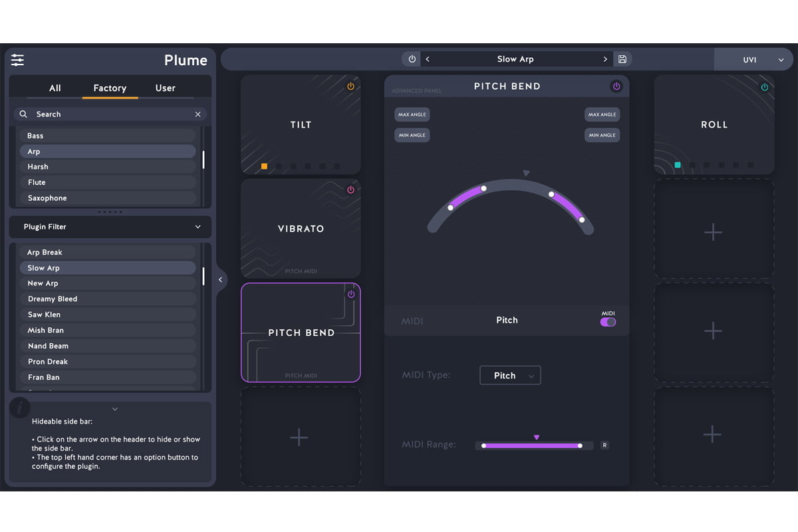Click the category list scrollbar
798x532 pixels.
click(x=203, y=160)
